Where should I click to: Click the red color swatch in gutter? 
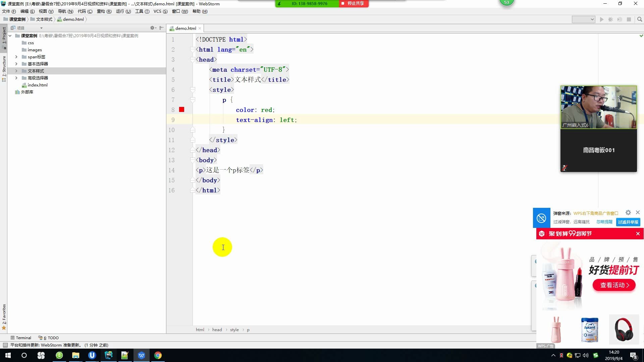(x=181, y=110)
